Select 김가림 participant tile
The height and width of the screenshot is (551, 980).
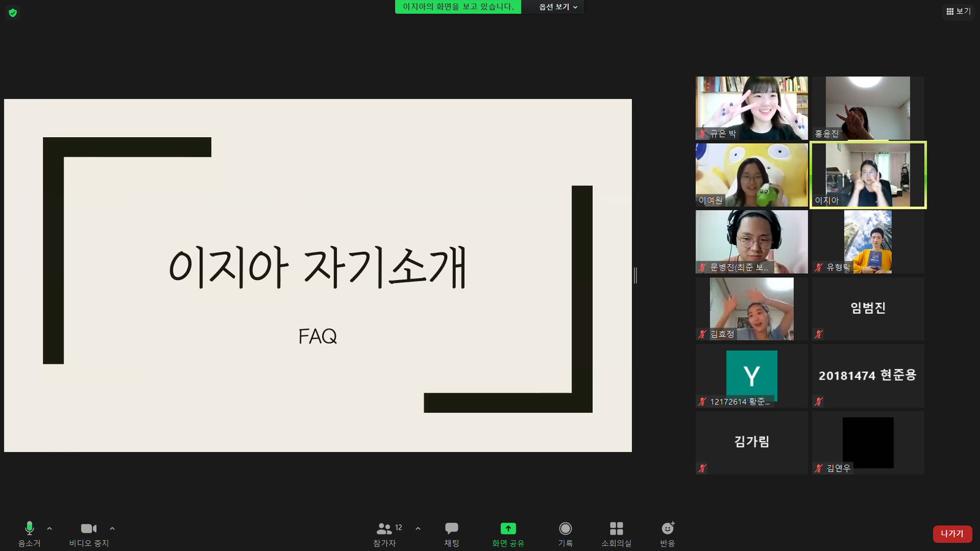point(752,443)
